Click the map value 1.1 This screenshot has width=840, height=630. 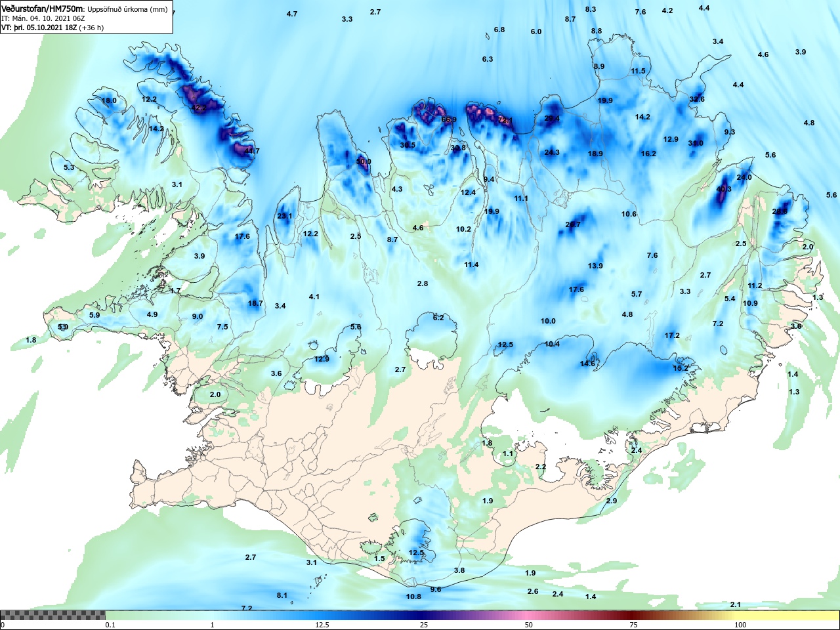(x=508, y=453)
